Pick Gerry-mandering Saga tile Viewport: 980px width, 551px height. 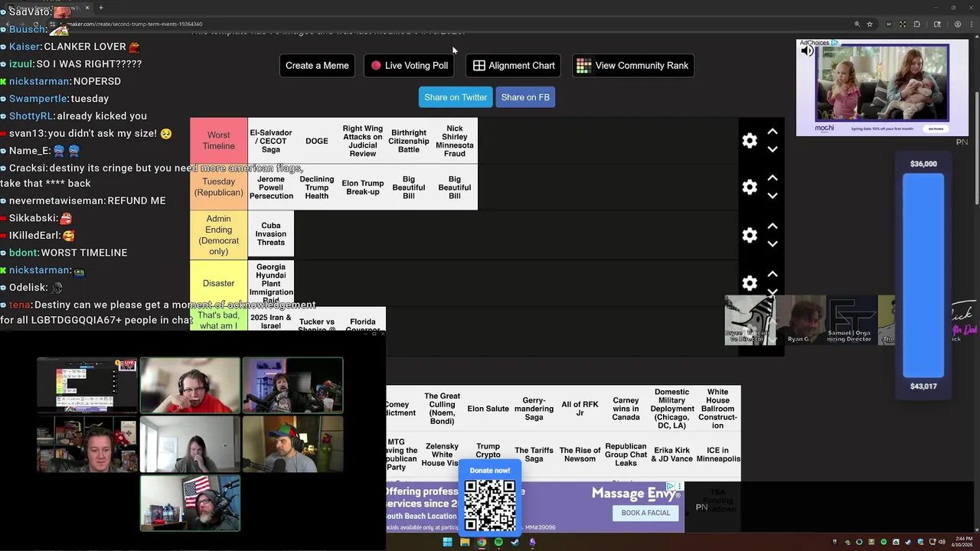[x=534, y=409]
